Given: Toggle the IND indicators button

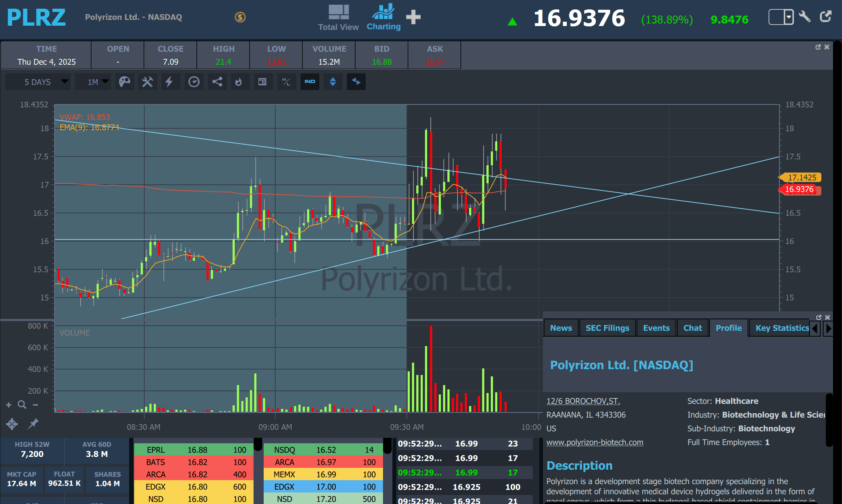Looking at the screenshot, I should pos(310,82).
